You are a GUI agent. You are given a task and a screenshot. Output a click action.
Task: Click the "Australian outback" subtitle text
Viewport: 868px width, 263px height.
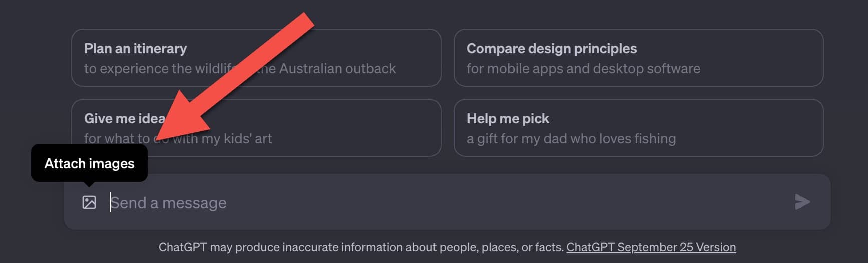[x=337, y=68]
